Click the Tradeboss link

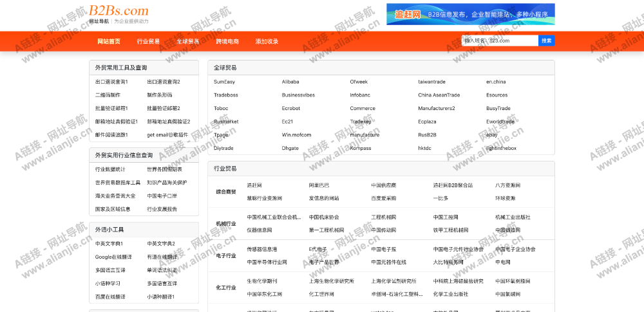(x=225, y=95)
